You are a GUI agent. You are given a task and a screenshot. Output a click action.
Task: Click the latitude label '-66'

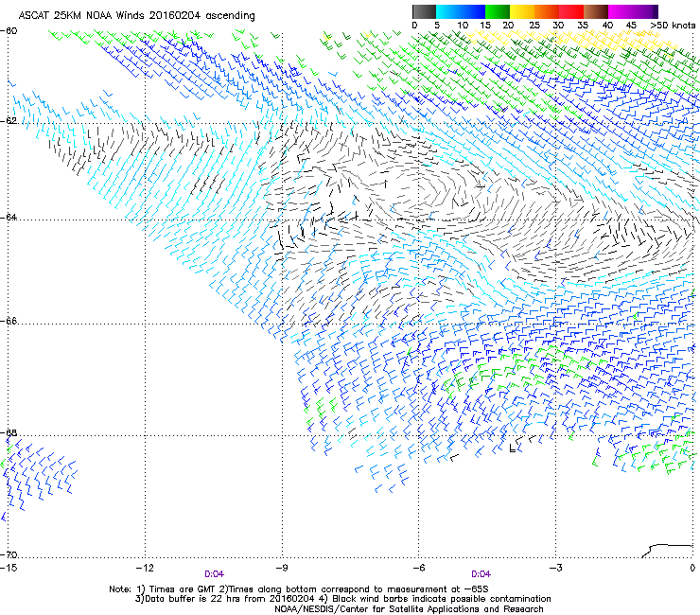click(x=9, y=321)
